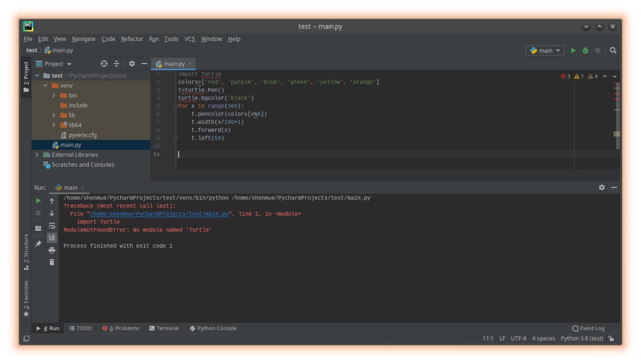Collapse the test project root

pyautogui.click(x=37, y=76)
